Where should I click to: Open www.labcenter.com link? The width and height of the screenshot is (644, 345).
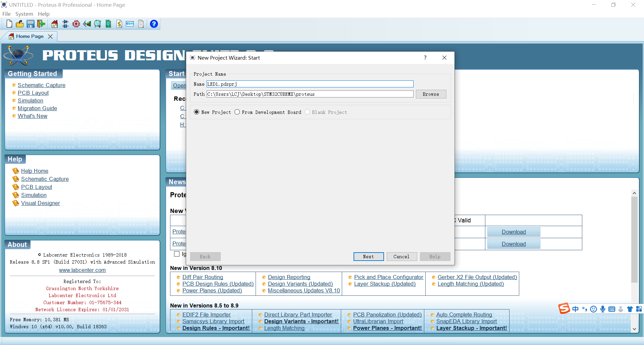pyautogui.click(x=82, y=270)
